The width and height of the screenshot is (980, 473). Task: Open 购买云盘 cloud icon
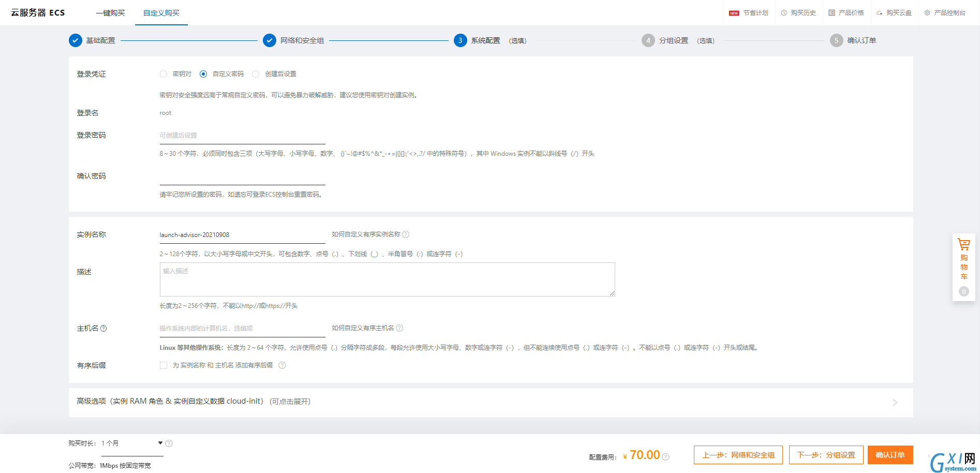[879, 13]
